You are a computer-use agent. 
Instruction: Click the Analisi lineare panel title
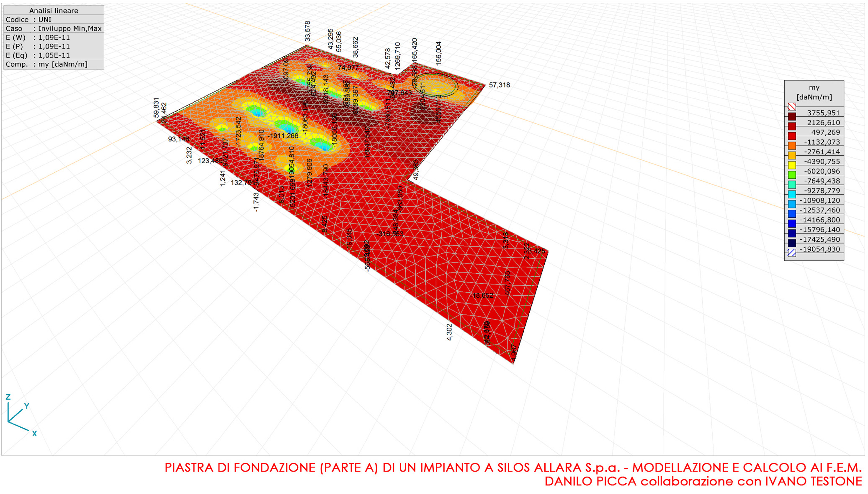(54, 10)
